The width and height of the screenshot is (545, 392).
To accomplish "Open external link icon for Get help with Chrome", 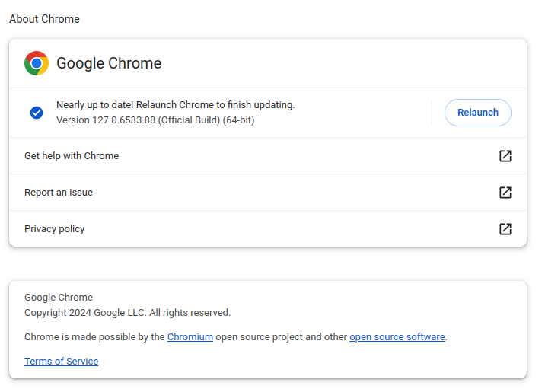I will point(505,156).
